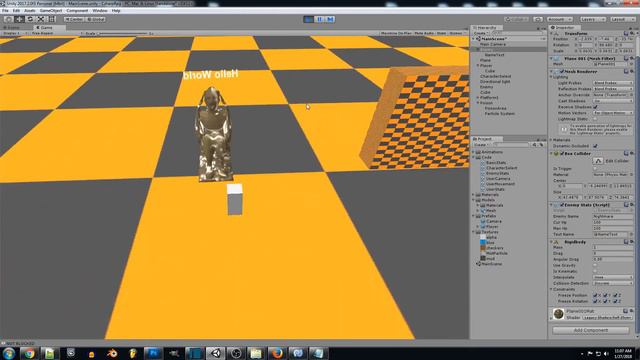Viewport: 640px width, 360px height.
Task: Open the Account dropdown
Action: 560,19
